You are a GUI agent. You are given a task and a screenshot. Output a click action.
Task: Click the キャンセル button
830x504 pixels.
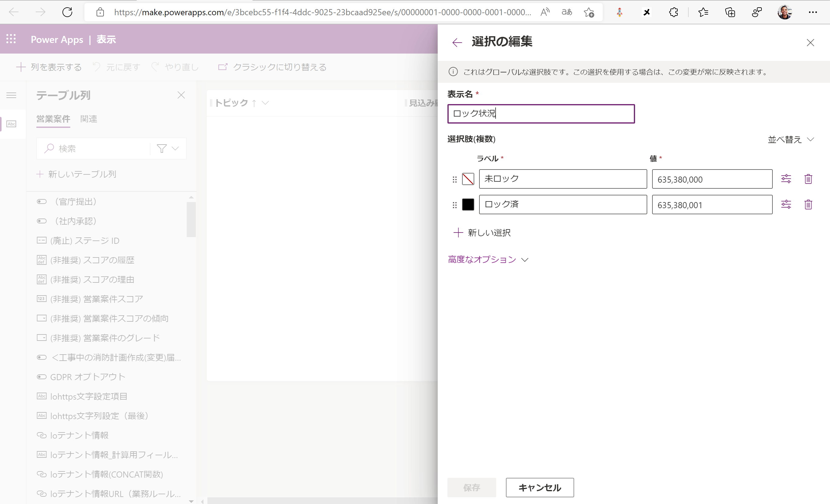(540, 487)
